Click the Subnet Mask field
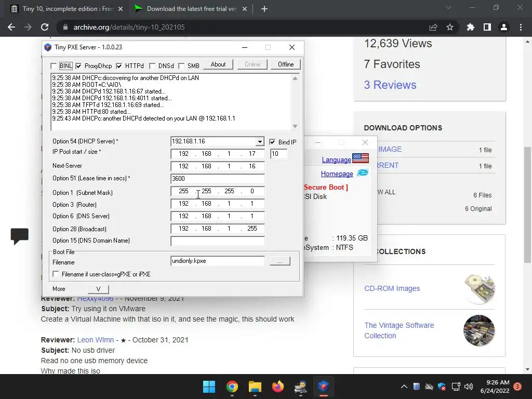This screenshot has height=399, width=532. click(x=218, y=191)
